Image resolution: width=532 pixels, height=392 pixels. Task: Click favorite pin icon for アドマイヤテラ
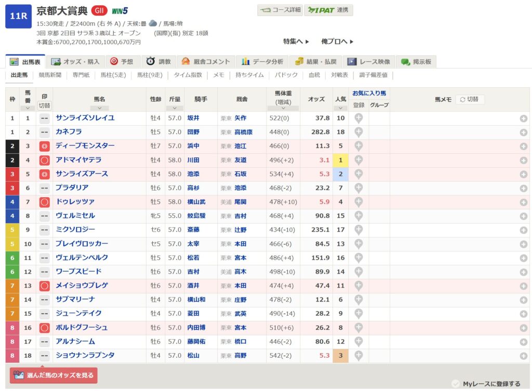click(x=358, y=160)
